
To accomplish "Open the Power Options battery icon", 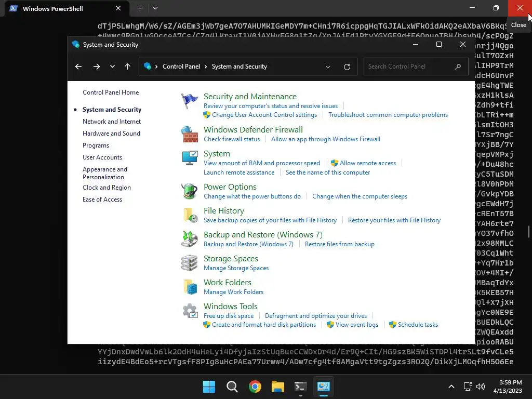I will [189, 191].
